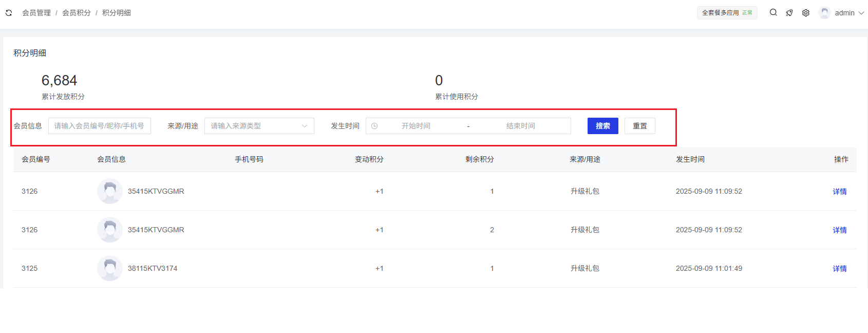Click clock icon in the time range picker

tap(374, 126)
